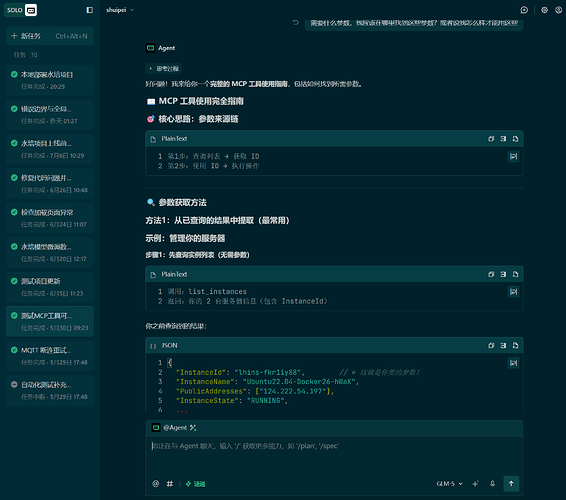Image resolution: width=566 pixels, height=500 pixels.
Task: Toggle the sidebar panel icon beside SOLO logo
Action: [x=90, y=10]
